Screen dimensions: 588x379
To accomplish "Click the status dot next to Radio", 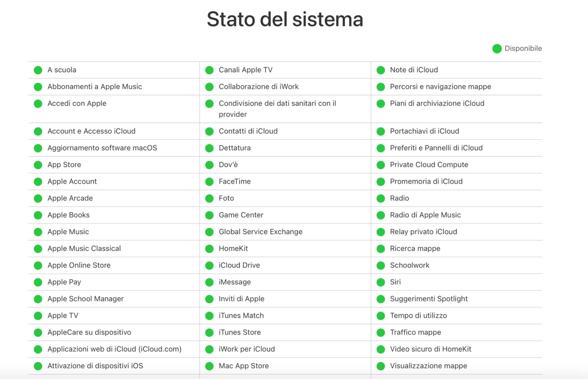I will pos(380,198).
